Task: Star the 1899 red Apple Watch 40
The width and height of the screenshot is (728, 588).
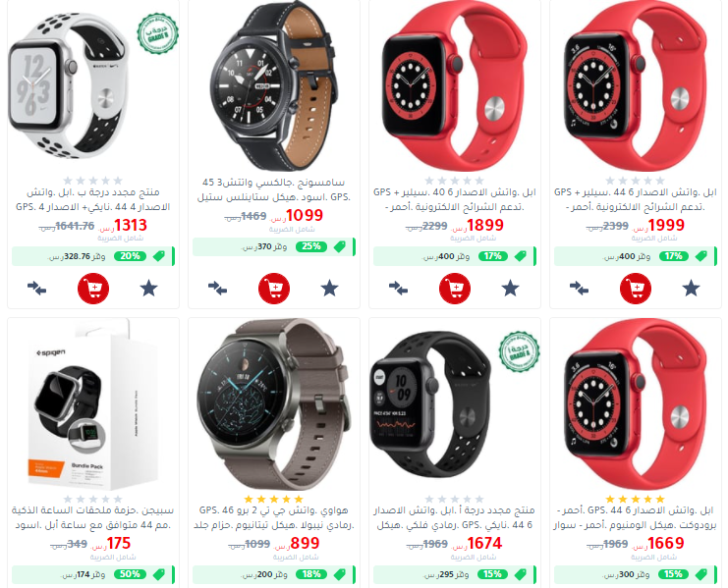Action: coord(510,289)
